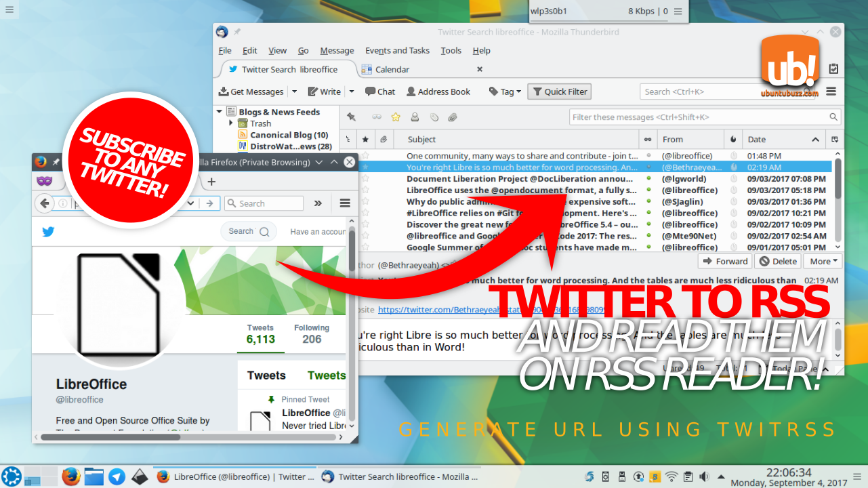Click the Twitter bird logo in Firefox
Viewport: 868px width, 488px height.
click(47, 231)
